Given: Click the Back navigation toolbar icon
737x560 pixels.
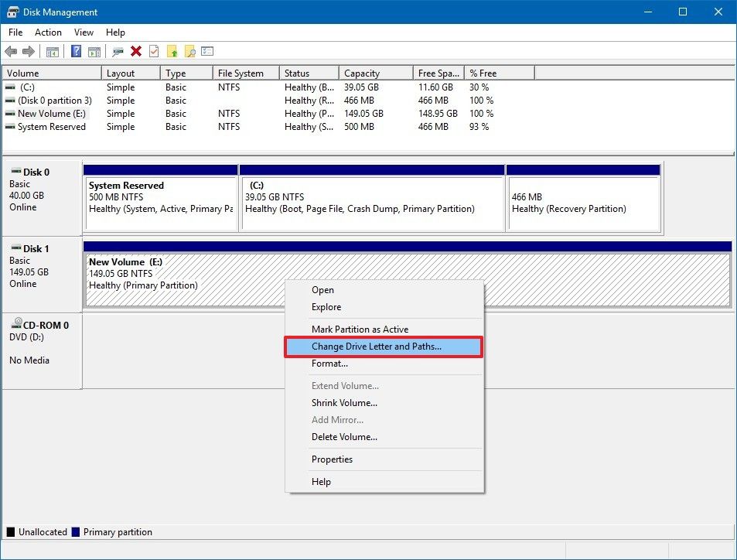Looking at the screenshot, I should coord(12,51).
